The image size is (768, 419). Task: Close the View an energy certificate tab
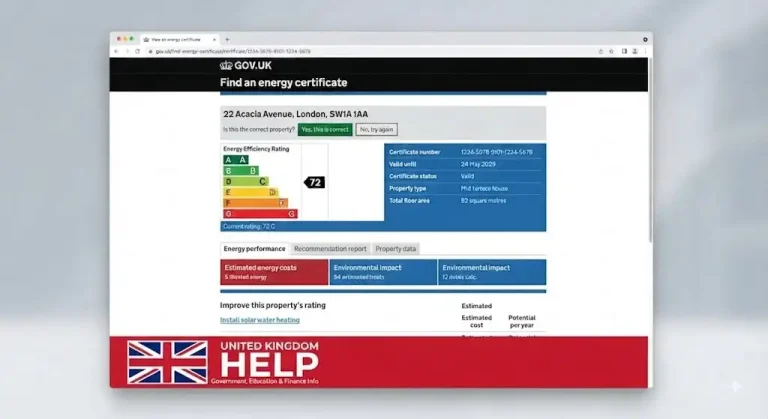(214, 39)
